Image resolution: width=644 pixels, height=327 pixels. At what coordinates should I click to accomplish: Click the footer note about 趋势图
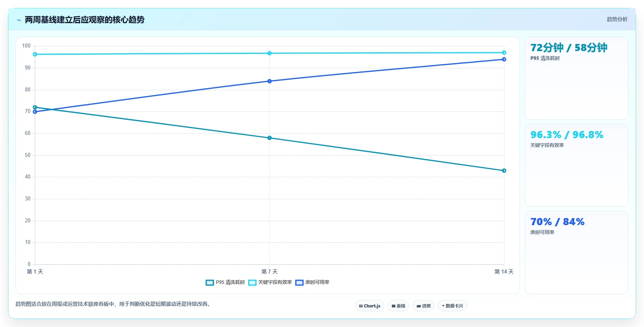(112, 304)
